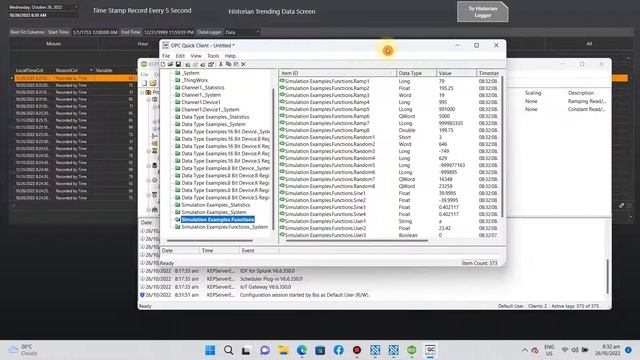
Task: Open taskbar Search
Action: tap(229, 350)
